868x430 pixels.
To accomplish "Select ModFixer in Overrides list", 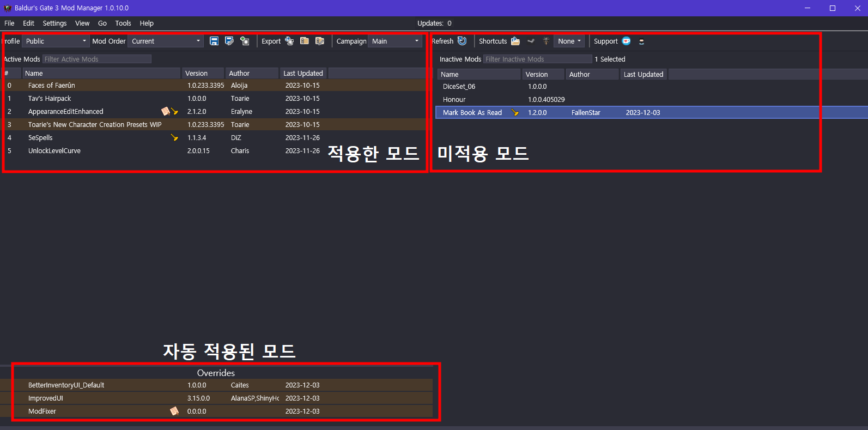I will pyautogui.click(x=216, y=411).
